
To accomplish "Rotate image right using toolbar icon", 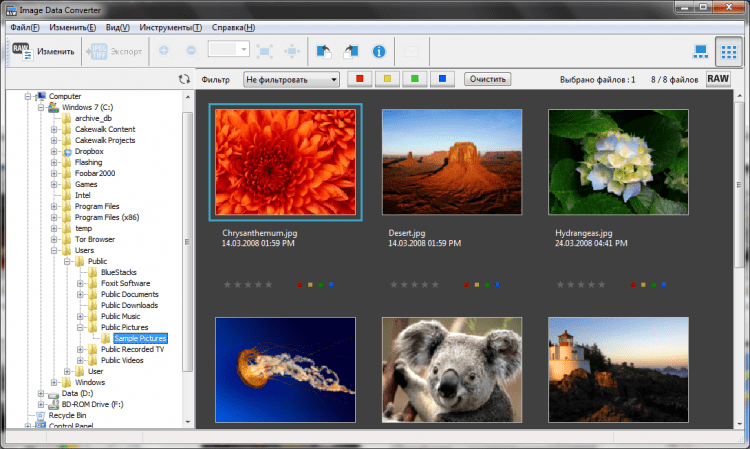I will click(x=351, y=50).
